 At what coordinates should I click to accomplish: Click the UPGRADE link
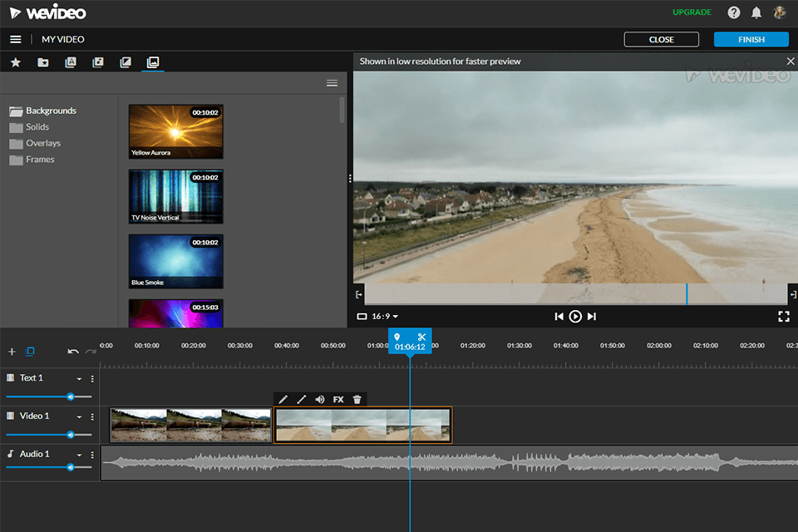pos(692,12)
